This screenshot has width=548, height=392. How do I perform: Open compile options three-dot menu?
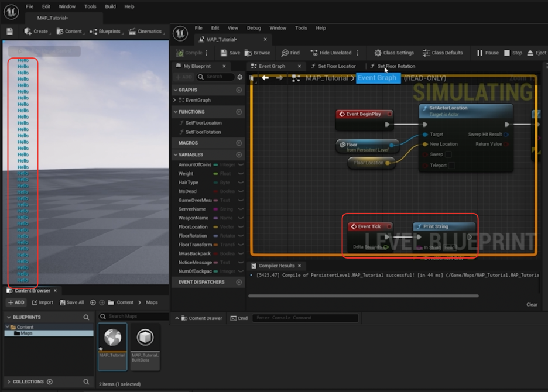click(207, 53)
